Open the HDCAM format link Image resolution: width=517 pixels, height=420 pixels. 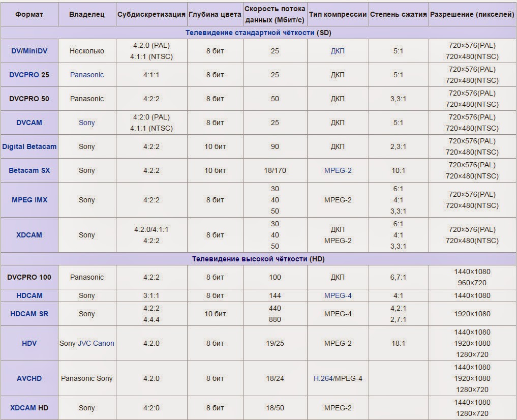29,295
